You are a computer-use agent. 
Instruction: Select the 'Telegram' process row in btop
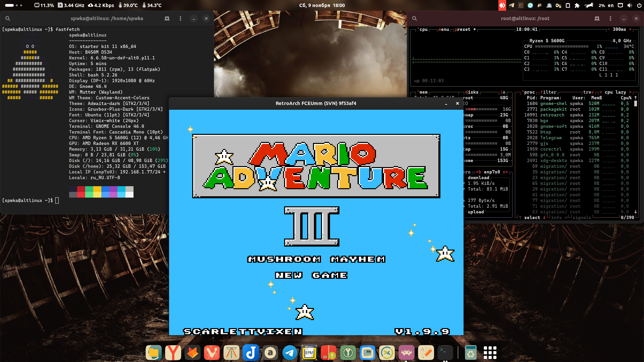click(578, 138)
